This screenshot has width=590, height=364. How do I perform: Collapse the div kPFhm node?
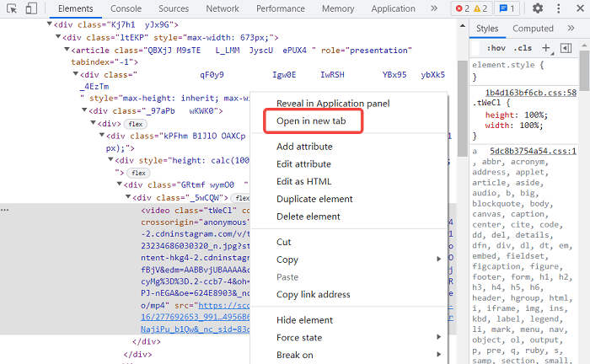[102, 135]
